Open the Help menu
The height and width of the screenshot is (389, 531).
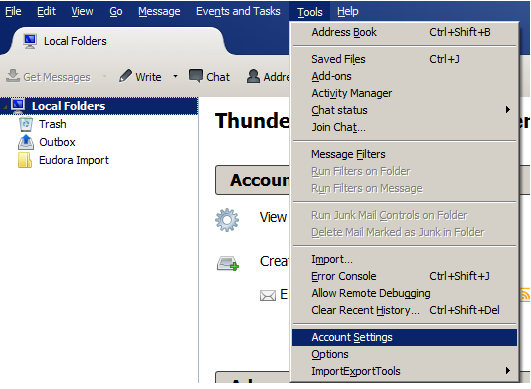click(x=347, y=12)
